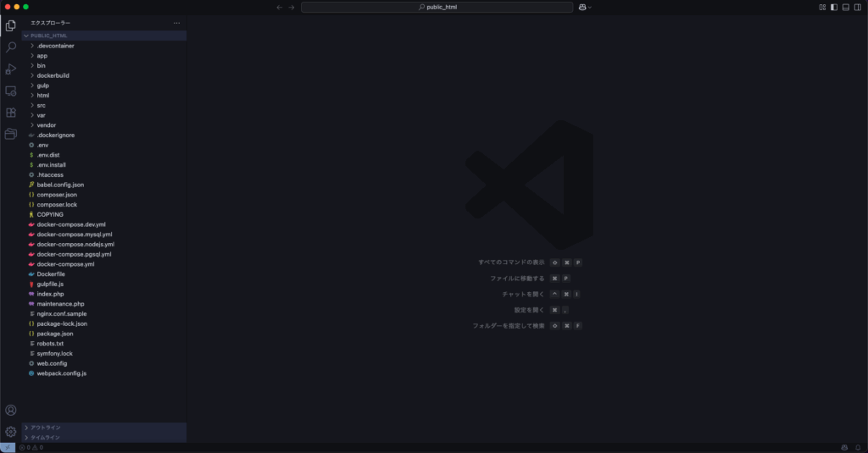
Task: Open Accounts menu icon
Action: pos(10,410)
